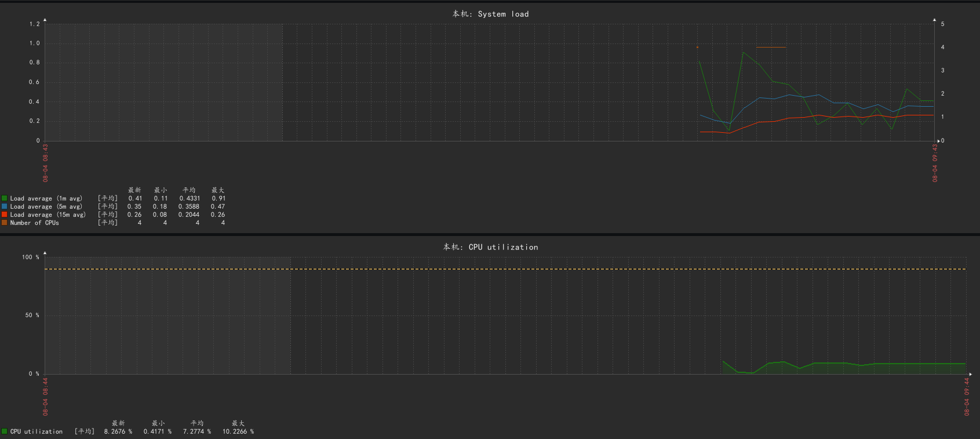Click the Load average (1m avg) legend label
This screenshot has width=980, height=439.
46,198
